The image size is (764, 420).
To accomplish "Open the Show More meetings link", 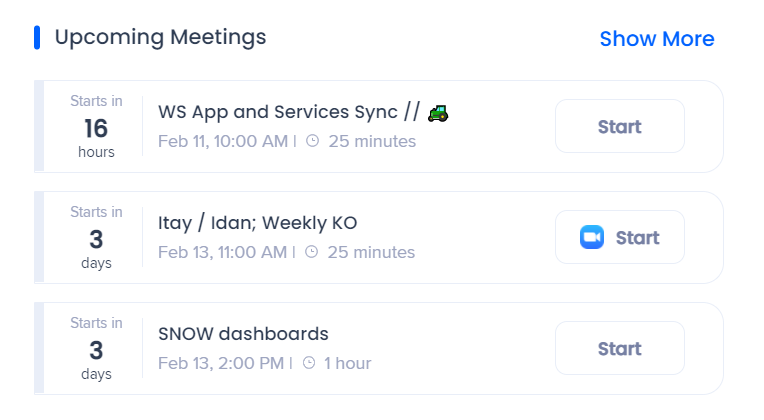I will [656, 39].
